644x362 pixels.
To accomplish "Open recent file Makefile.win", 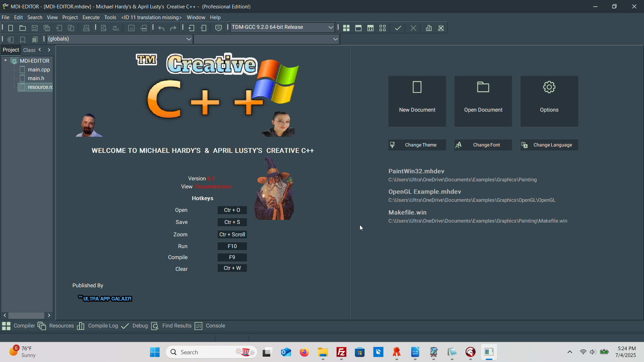I will pyautogui.click(x=407, y=213).
